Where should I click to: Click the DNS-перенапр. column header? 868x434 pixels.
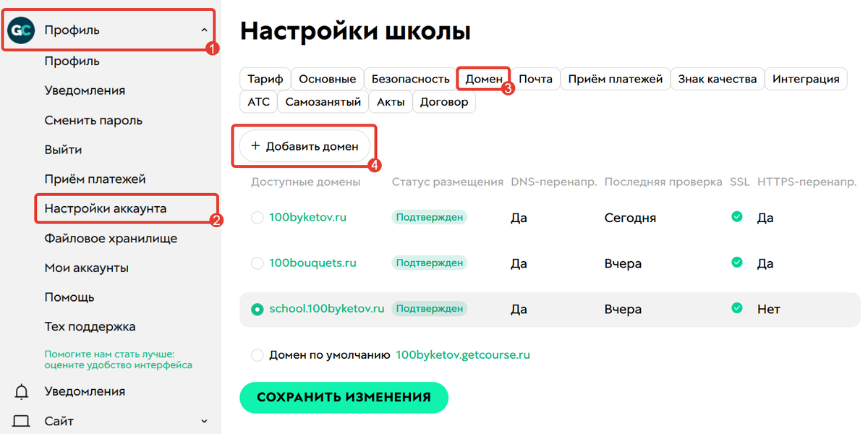553,182
